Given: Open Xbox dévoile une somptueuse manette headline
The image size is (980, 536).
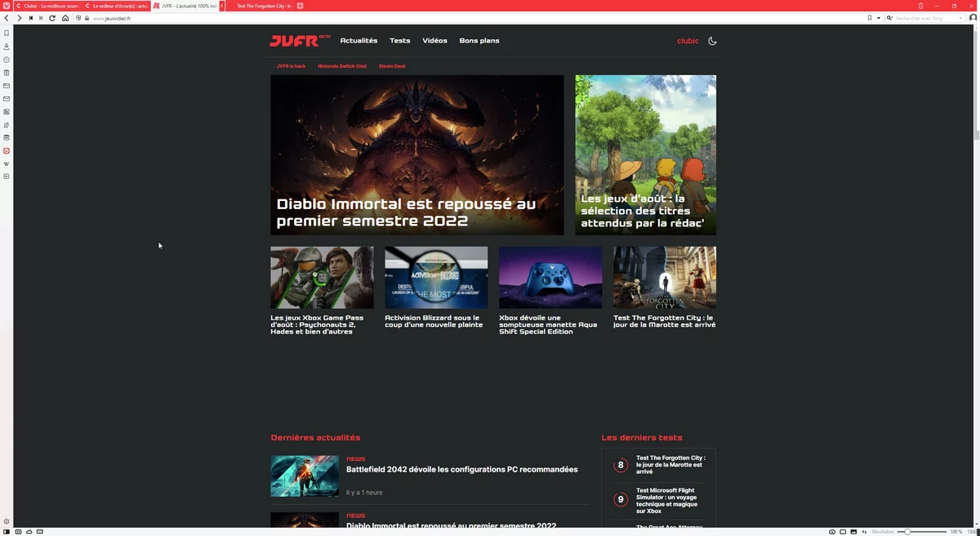Looking at the screenshot, I should [548, 324].
